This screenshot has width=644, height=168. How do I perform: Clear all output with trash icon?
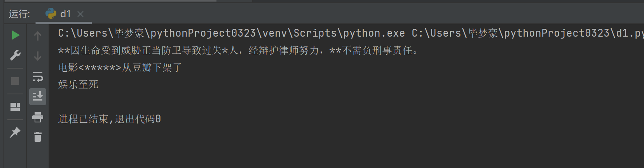[x=38, y=137]
